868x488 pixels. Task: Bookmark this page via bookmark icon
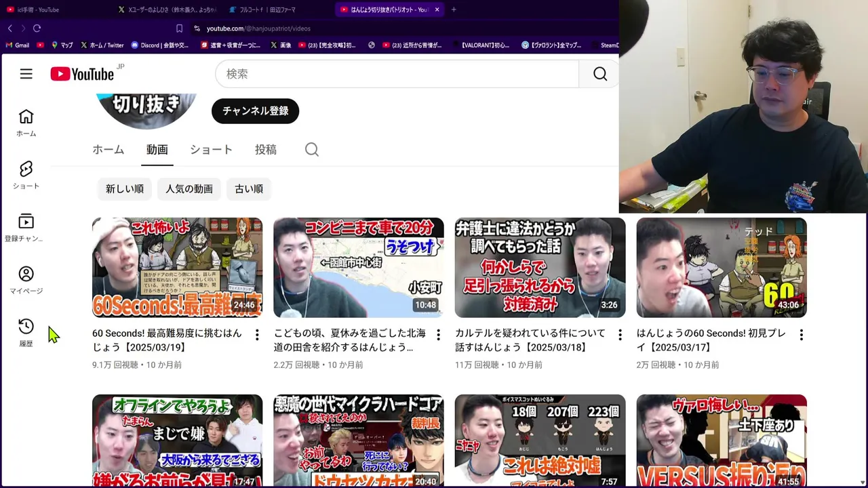(x=179, y=28)
